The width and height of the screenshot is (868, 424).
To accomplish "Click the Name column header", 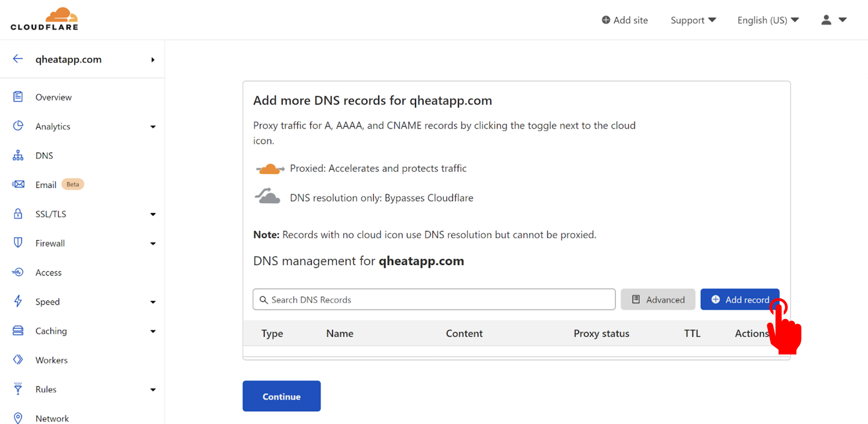I will [x=340, y=333].
